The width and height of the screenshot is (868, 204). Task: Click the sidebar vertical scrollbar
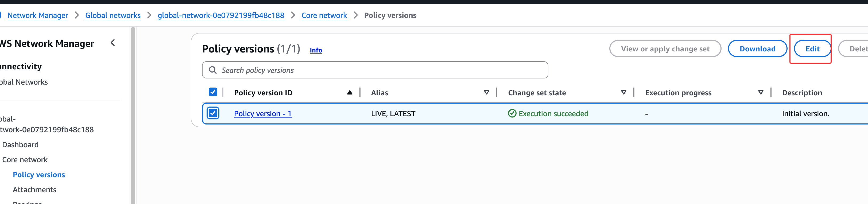(133, 115)
